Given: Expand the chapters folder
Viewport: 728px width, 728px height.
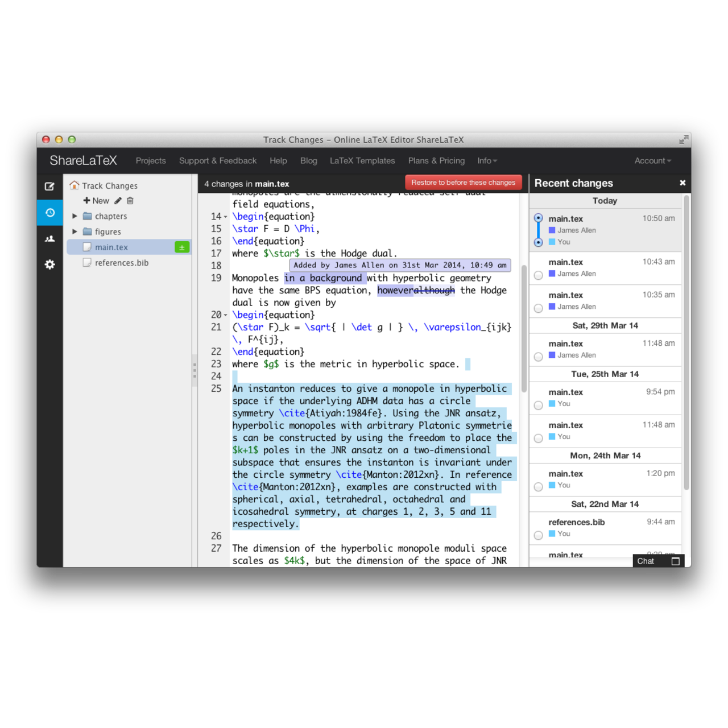Looking at the screenshot, I should click(x=75, y=216).
